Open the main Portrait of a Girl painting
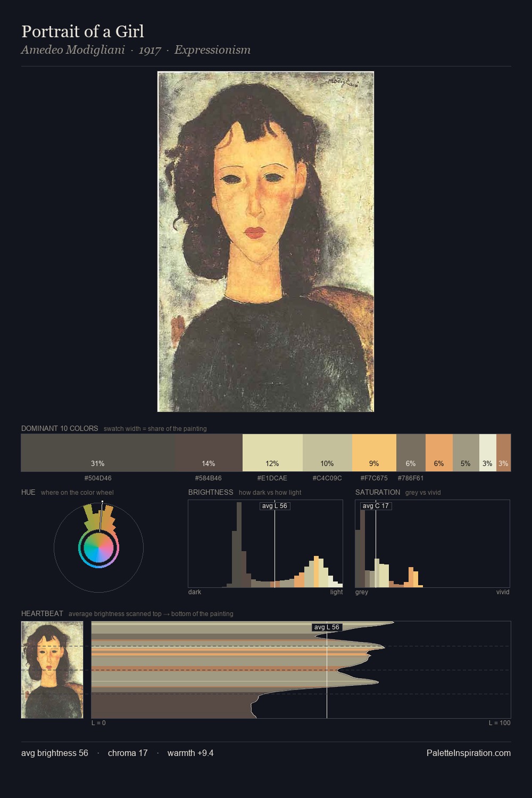This screenshot has height=798, width=532. pyautogui.click(x=266, y=242)
